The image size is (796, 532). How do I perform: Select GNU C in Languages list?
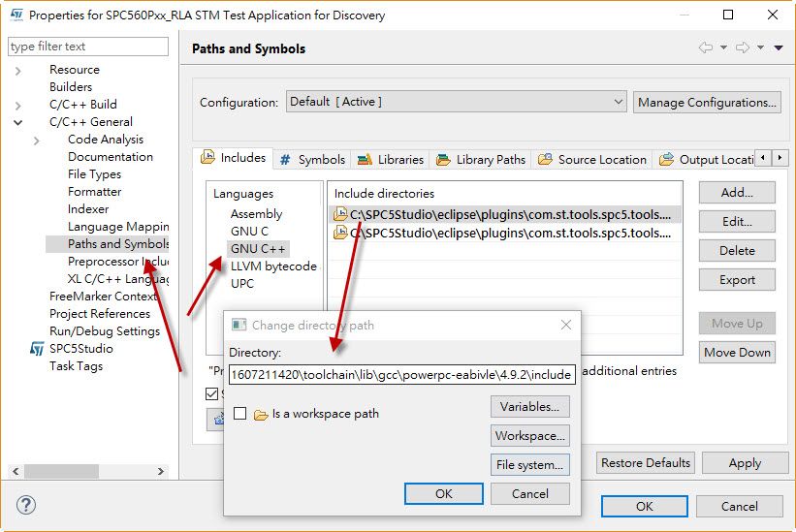[x=249, y=232]
